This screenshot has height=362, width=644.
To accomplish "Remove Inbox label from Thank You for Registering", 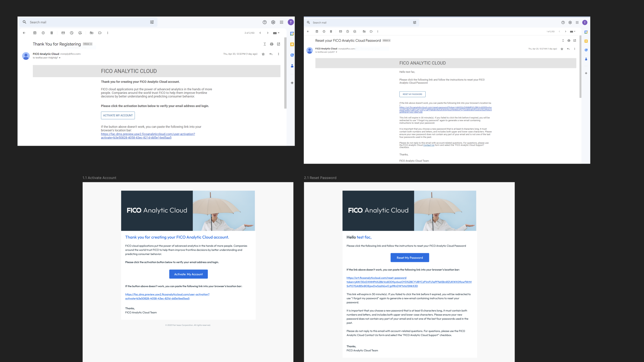I will tap(91, 44).
